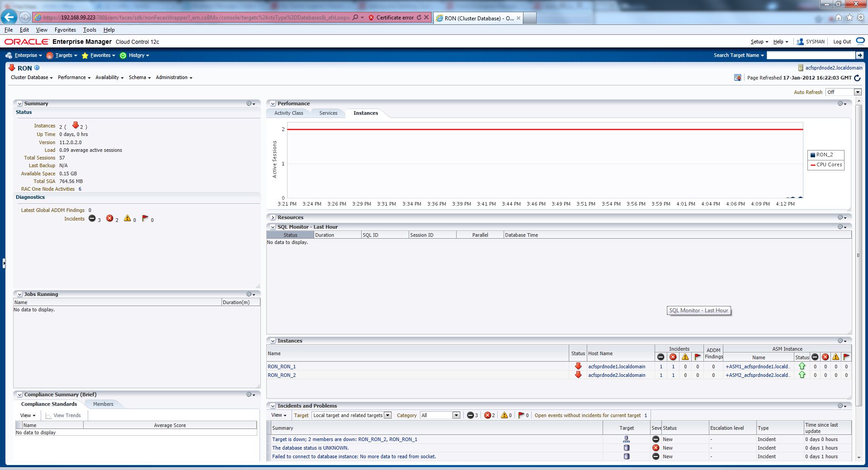Click the page refresh icon beside timestamp

(857, 78)
